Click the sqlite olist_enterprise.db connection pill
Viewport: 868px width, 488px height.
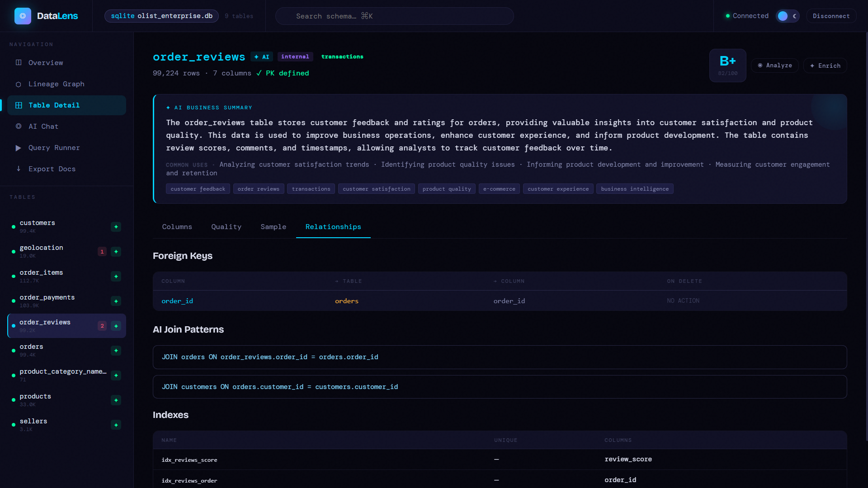(x=161, y=16)
